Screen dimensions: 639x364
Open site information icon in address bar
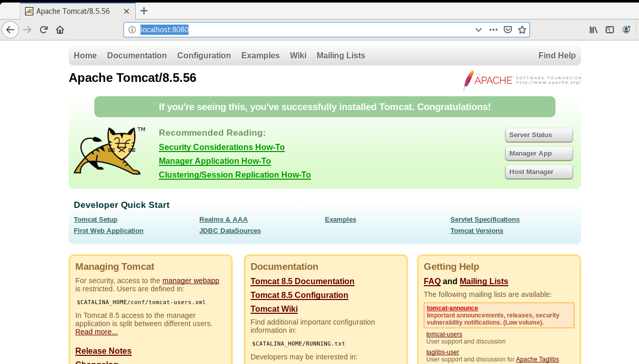click(132, 30)
